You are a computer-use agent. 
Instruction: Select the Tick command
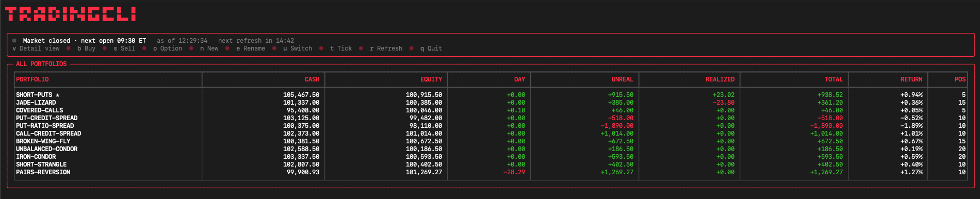tap(341, 48)
